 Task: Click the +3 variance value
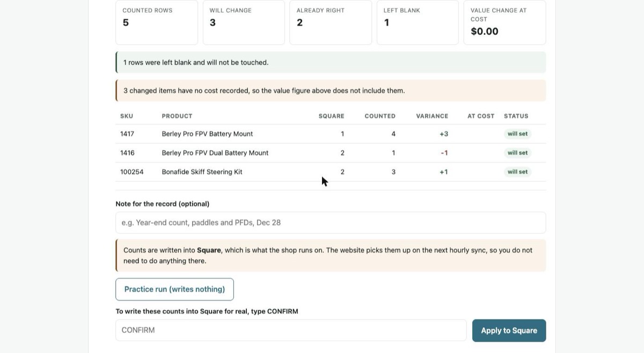tap(444, 134)
